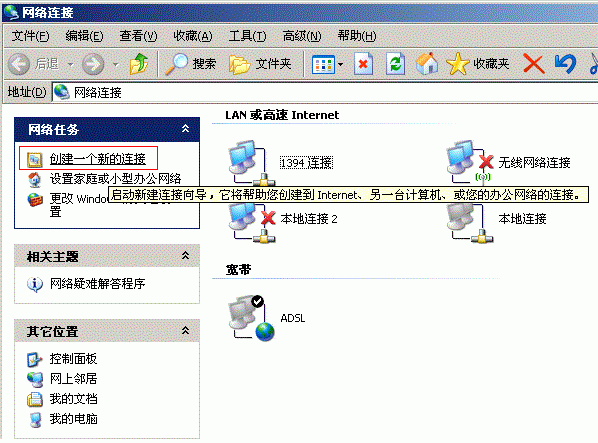Click the Up folder toolbar icon

(x=138, y=64)
